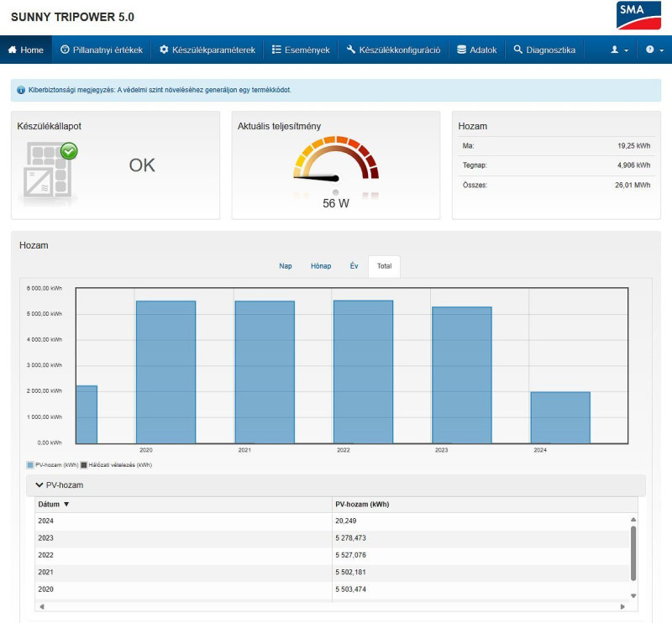Click the value 5 278,473
Screen dimensions: 672x623
click(350, 538)
